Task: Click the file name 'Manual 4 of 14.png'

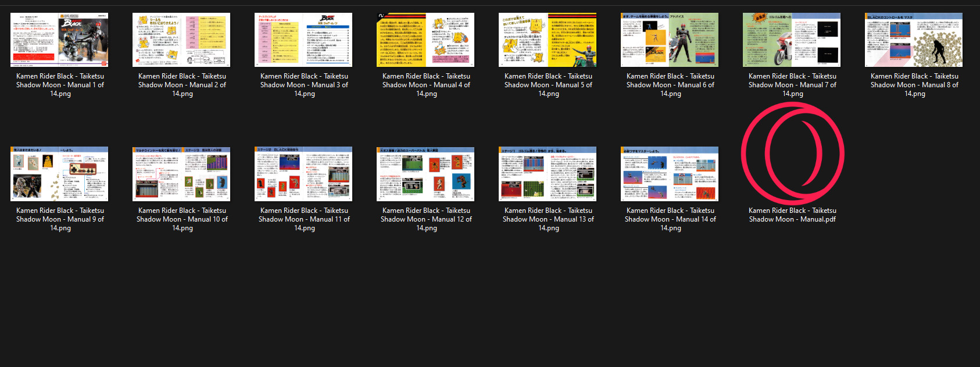Action: [x=426, y=85]
